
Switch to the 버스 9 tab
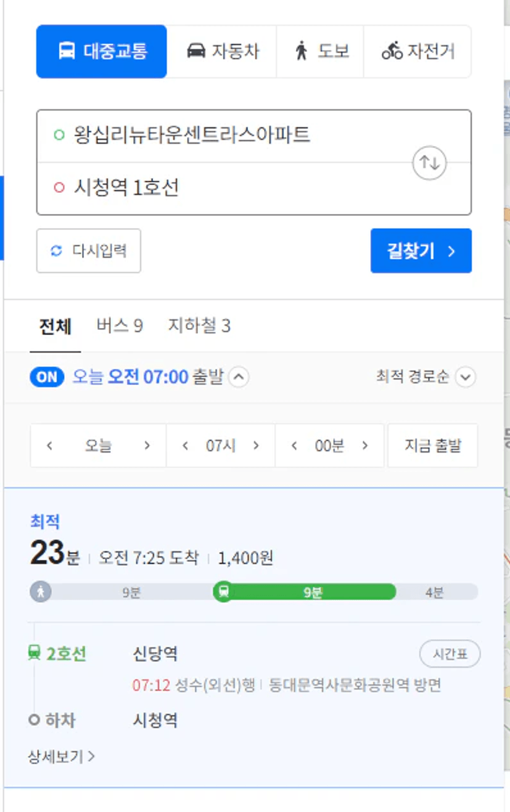tap(120, 326)
